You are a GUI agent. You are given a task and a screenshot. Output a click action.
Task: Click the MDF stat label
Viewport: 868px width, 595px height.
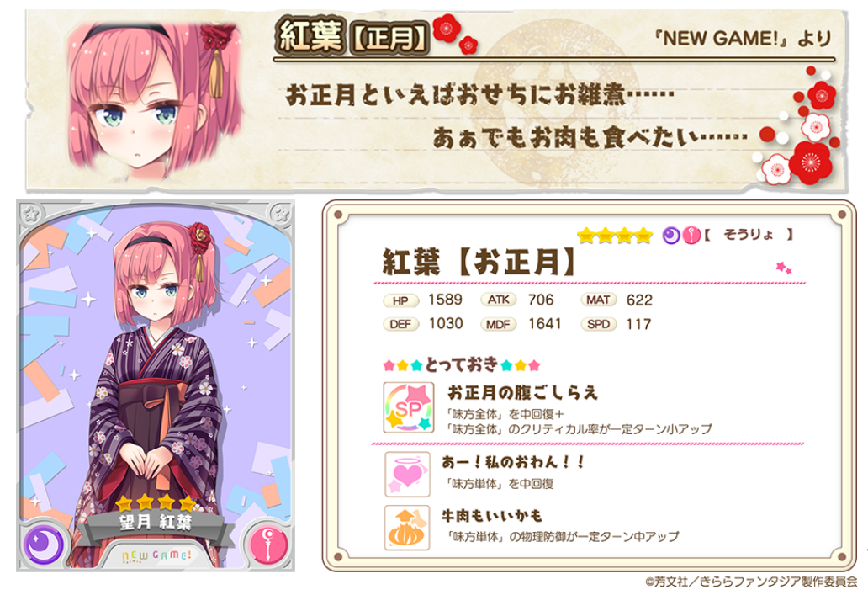pos(499,325)
